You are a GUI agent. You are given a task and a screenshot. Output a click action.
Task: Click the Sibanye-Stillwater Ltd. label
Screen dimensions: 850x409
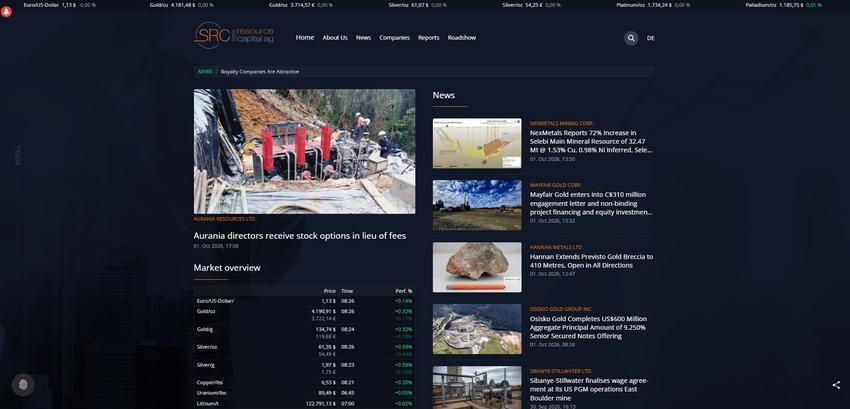[x=560, y=371]
